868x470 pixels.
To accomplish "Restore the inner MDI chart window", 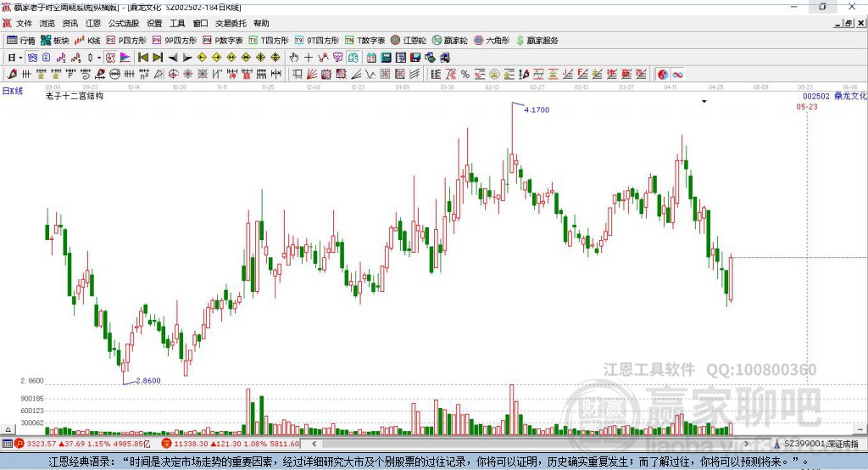I will (849, 23).
